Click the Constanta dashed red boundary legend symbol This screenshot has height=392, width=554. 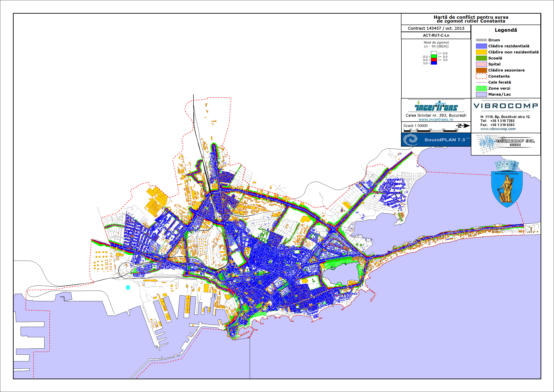pyautogui.click(x=481, y=76)
